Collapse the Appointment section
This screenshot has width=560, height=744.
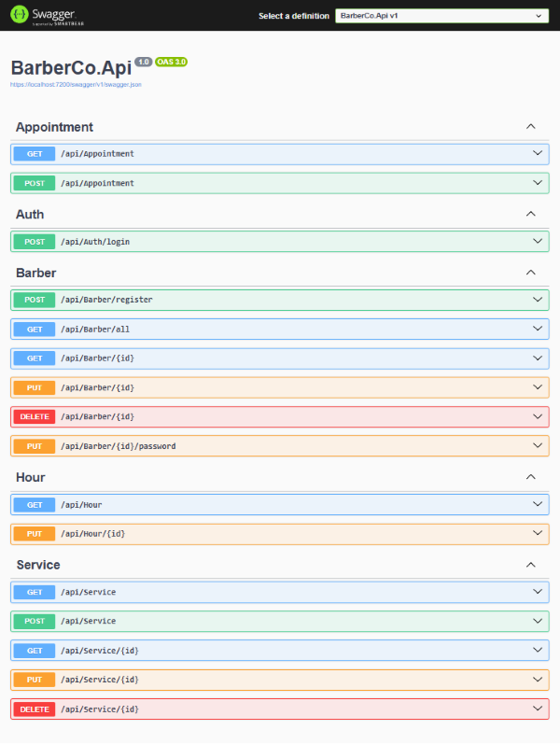pos(530,127)
